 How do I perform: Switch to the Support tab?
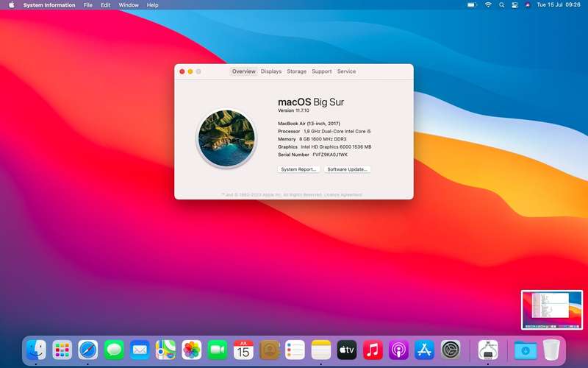[x=322, y=71]
